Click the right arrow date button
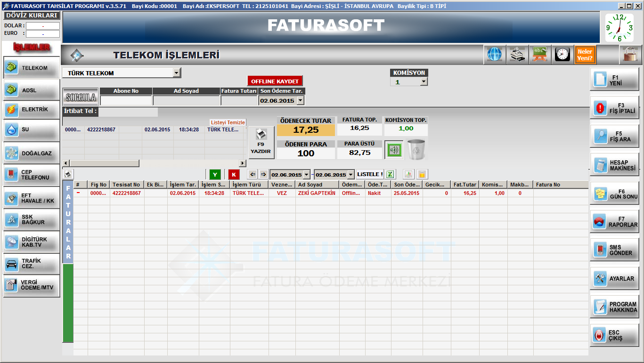644x363 pixels. point(263,174)
